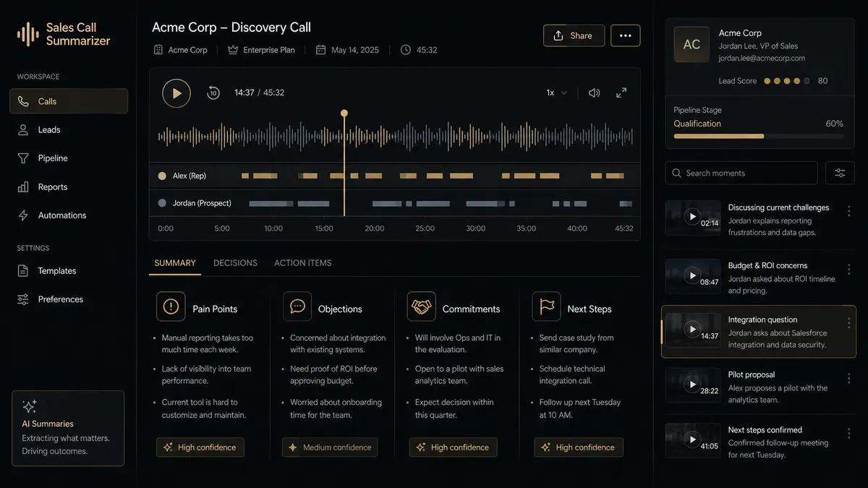868x488 pixels.
Task: Switch to the Decisions tab
Action: pyautogui.click(x=235, y=263)
